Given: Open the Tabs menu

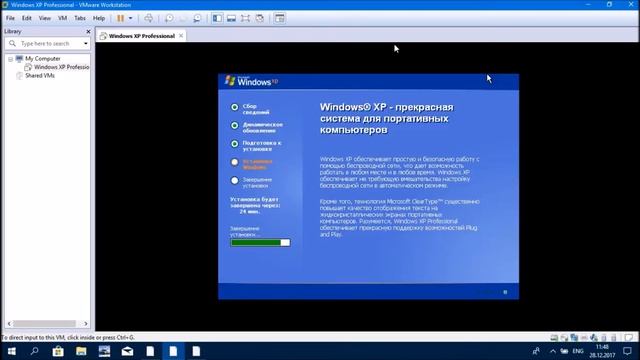Looking at the screenshot, I should coord(80,18).
